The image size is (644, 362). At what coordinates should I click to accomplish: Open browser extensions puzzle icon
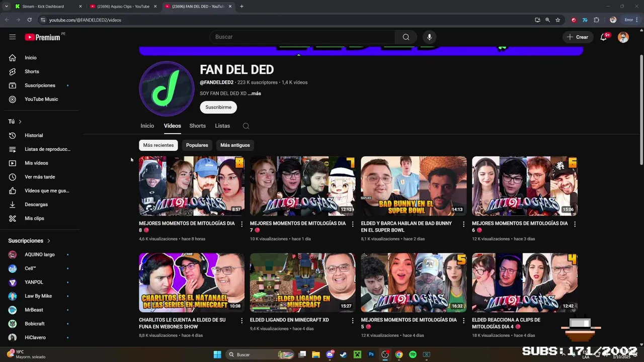click(x=596, y=20)
